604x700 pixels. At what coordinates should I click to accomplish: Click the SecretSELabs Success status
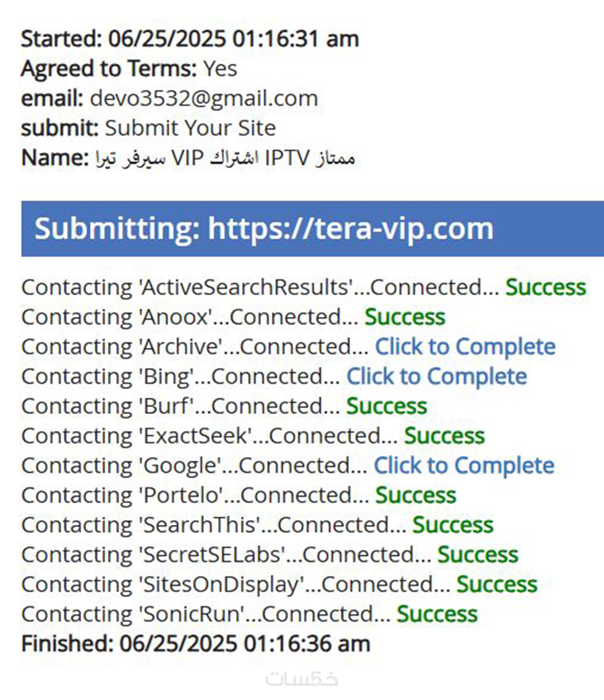[478, 555]
